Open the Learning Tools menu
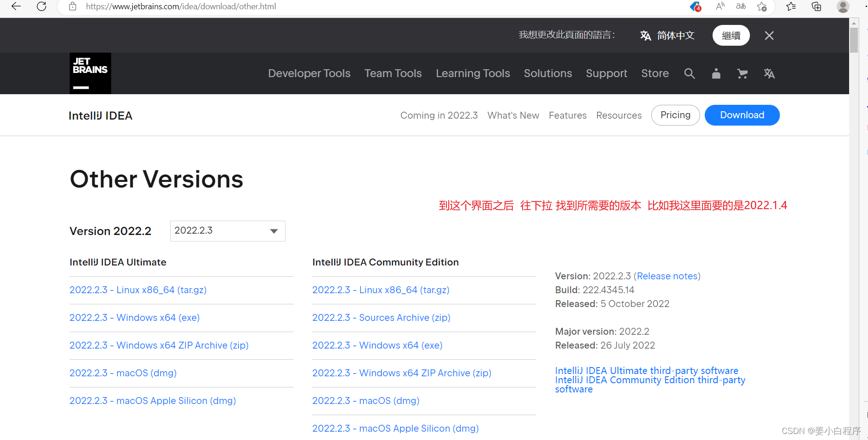 point(473,73)
